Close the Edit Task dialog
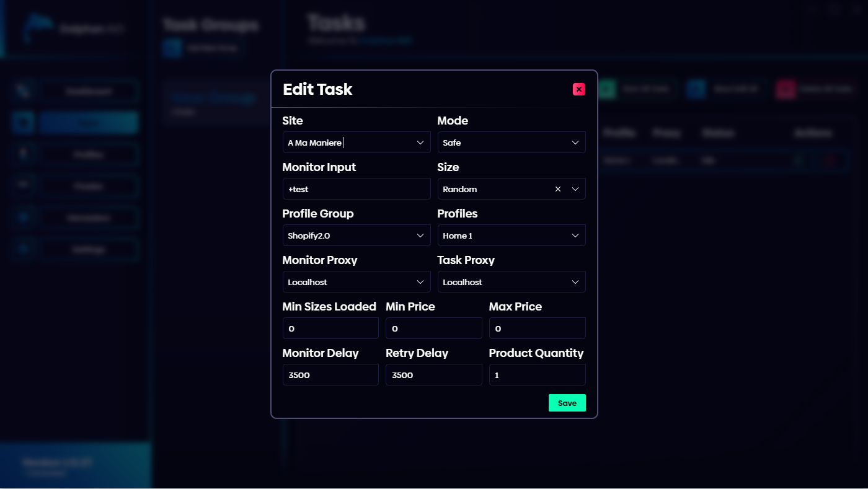The width and height of the screenshot is (868, 489). (578, 89)
